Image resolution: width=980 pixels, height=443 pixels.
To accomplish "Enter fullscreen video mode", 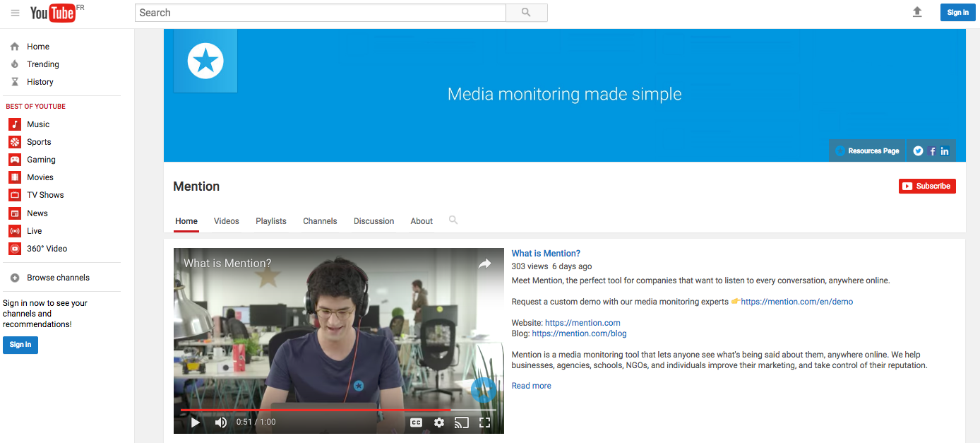I will (x=484, y=423).
